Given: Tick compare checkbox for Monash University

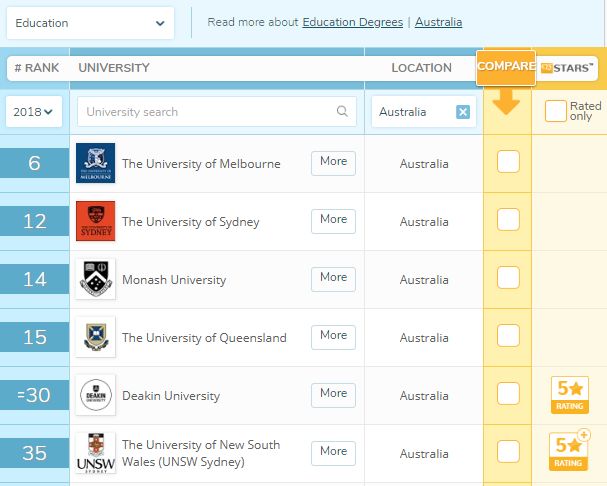Looking at the screenshot, I should [x=508, y=278].
